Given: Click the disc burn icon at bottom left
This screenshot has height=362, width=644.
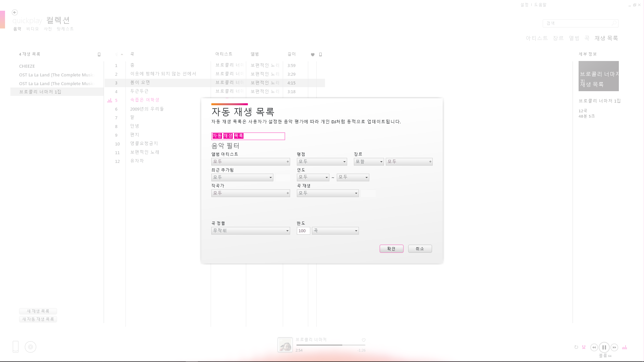Looking at the screenshot, I should [x=31, y=347].
